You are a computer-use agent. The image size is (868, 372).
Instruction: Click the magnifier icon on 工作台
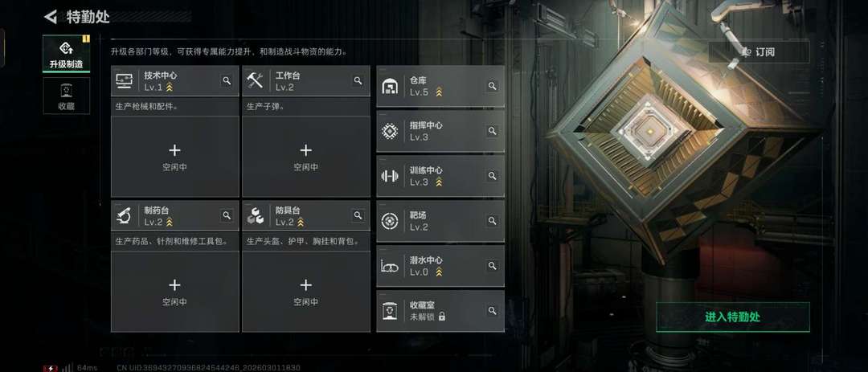tap(358, 81)
